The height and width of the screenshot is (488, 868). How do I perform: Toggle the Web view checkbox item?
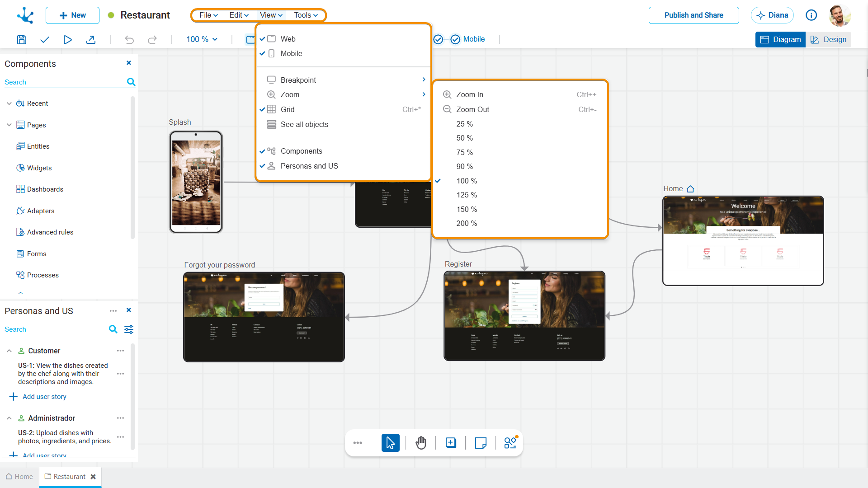pyautogui.click(x=344, y=39)
